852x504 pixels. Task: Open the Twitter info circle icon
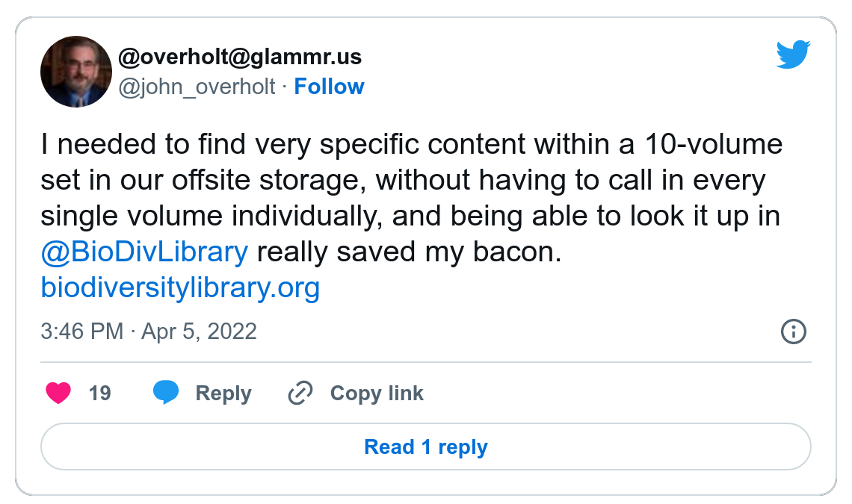tap(793, 332)
